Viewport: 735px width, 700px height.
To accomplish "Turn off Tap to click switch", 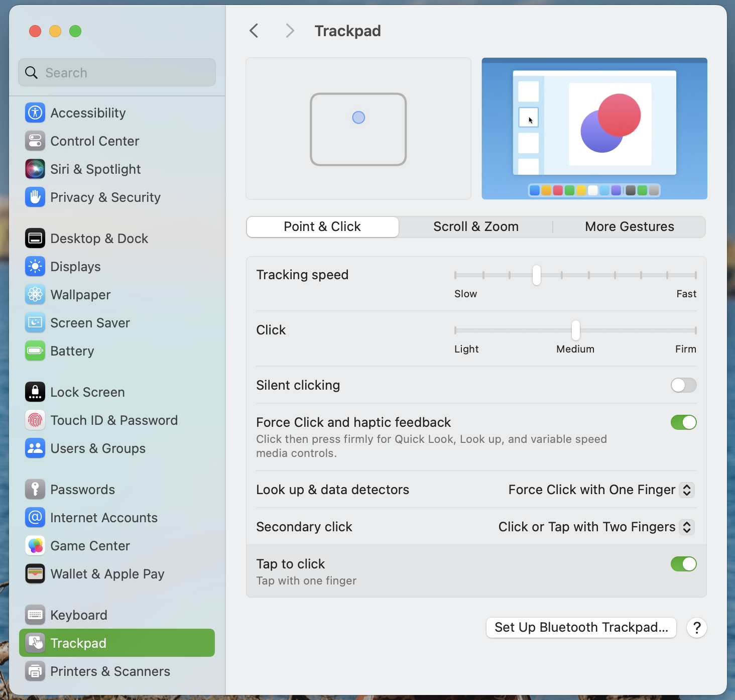I will coord(683,564).
